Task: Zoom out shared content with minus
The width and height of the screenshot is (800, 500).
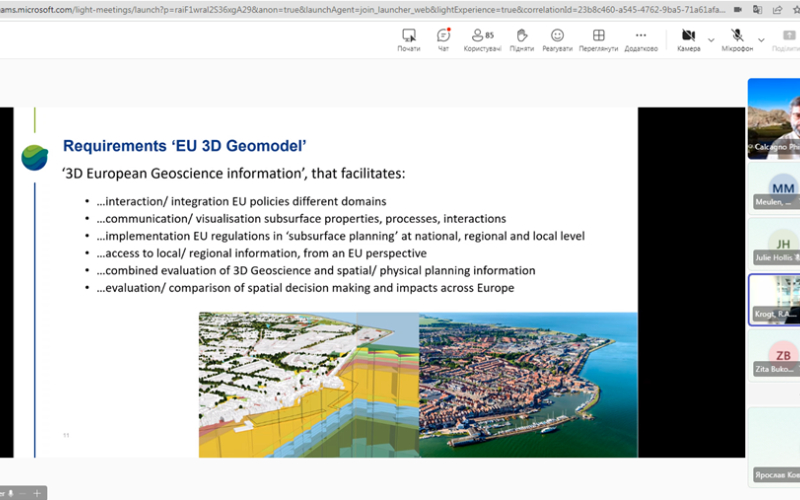Action: coord(22,493)
